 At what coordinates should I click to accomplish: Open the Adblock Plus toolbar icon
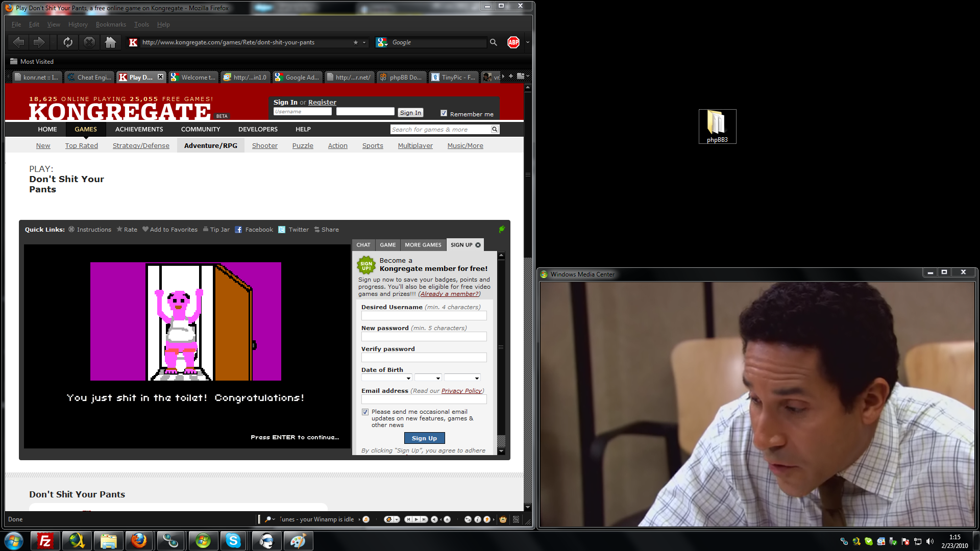[x=513, y=42]
